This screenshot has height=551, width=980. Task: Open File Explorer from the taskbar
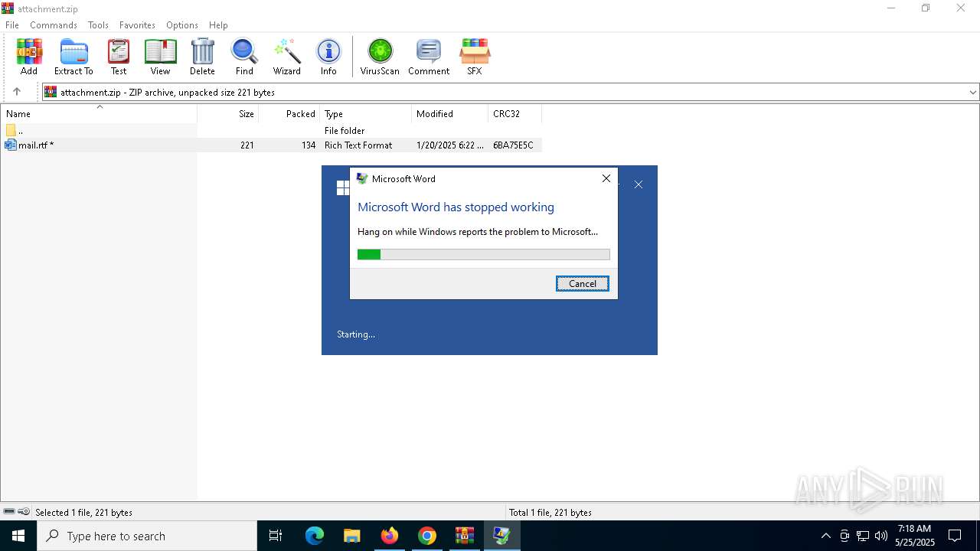(352, 536)
